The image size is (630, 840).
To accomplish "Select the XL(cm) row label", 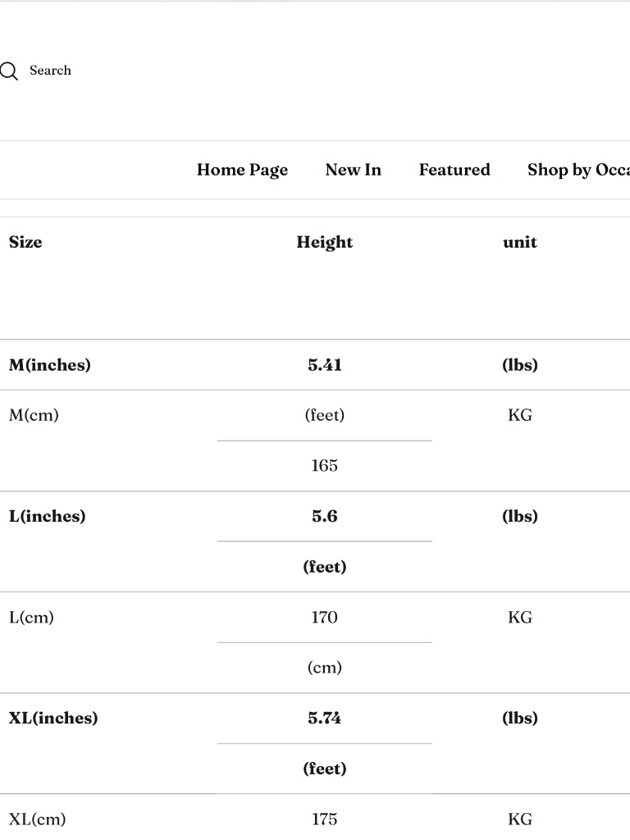I will (37, 819).
